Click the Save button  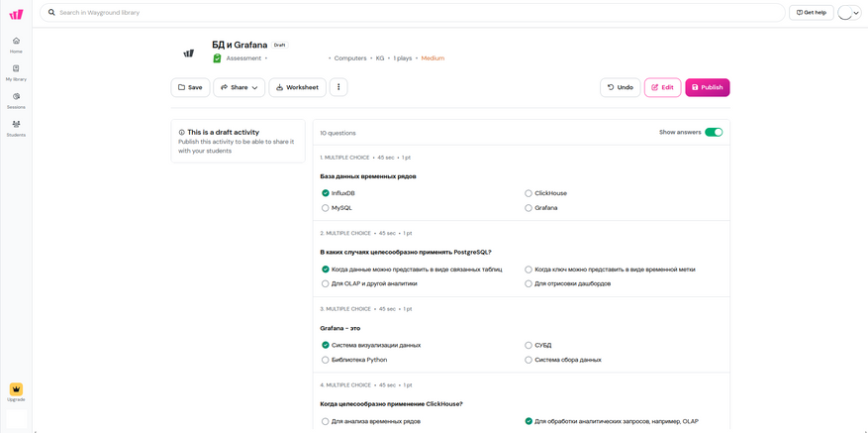coord(190,87)
